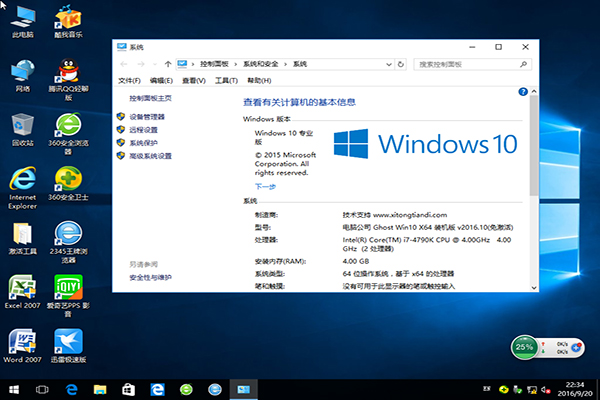Launch the 2345 browser desktop shortcut

coord(68,242)
